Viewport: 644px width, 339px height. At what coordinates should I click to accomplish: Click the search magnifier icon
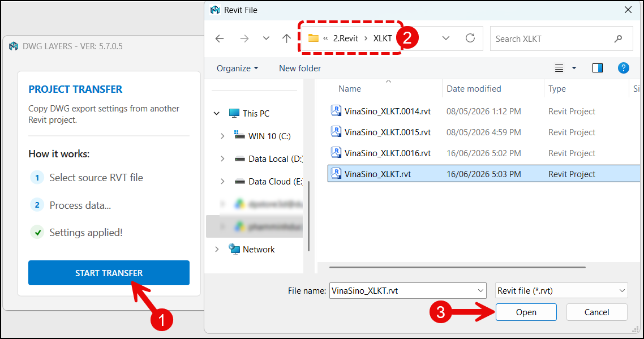point(618,38)
